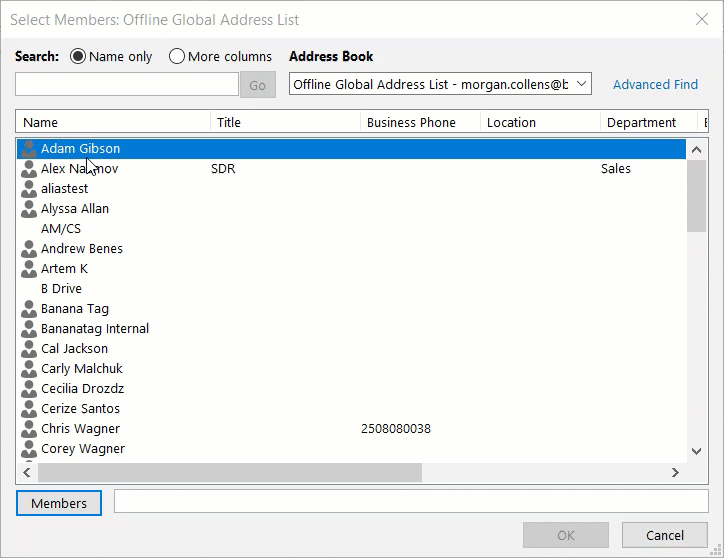
Task: Select the B Drive entry
Action: coord(351,289)
